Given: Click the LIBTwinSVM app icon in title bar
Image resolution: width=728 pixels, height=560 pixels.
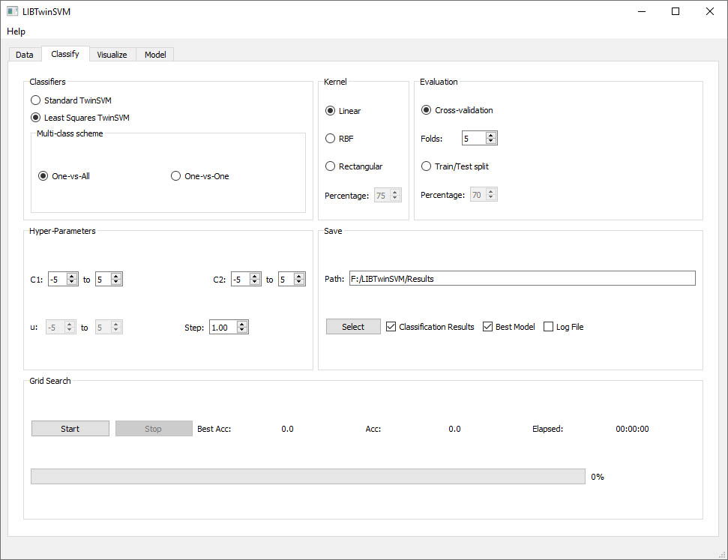Looking at the screenshot, I should tap(12, 11).
